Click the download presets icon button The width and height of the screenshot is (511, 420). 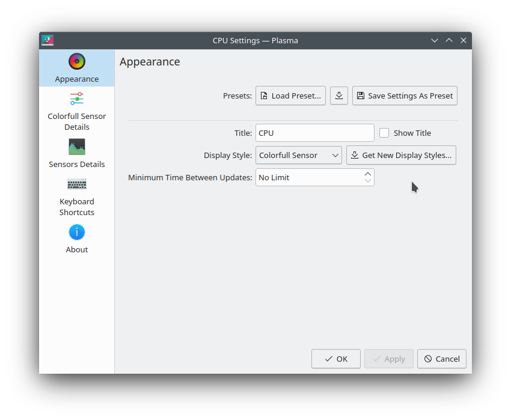pos(339,96)
